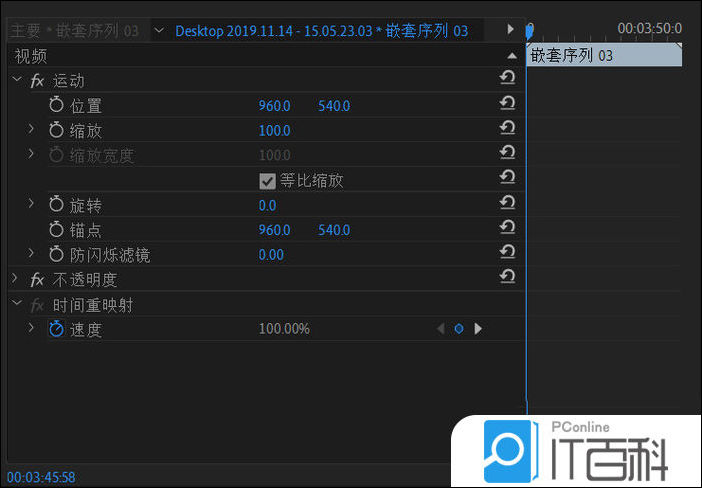Screen dimensions: 702x488
Task: Reset the 等比缩放 setting
Action: pos(508,178)
